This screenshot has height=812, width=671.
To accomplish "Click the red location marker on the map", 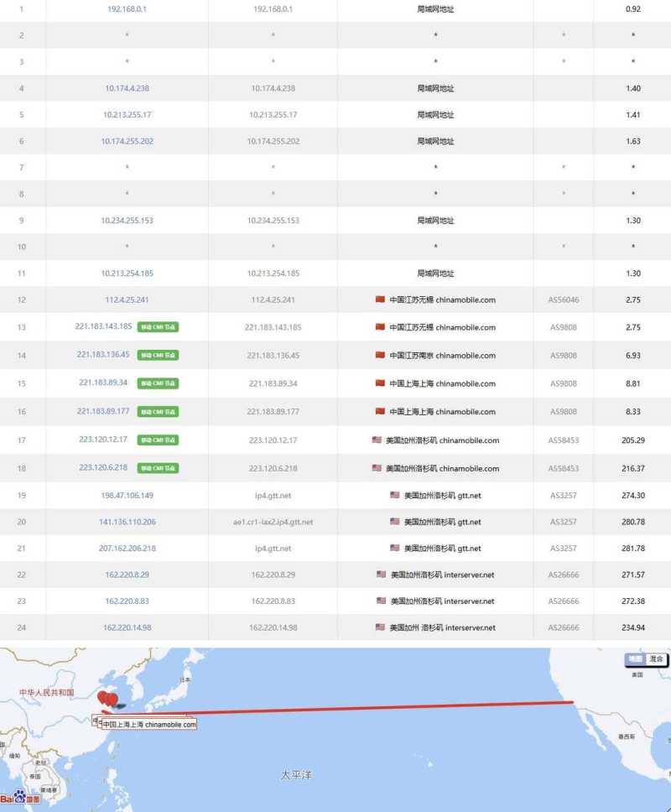I will coord(104,698).
